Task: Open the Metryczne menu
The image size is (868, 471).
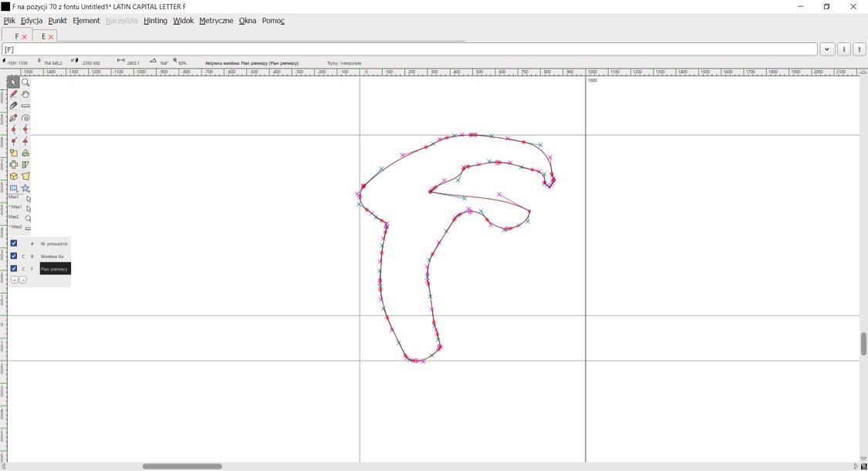Action: click(x=216, y=21)
